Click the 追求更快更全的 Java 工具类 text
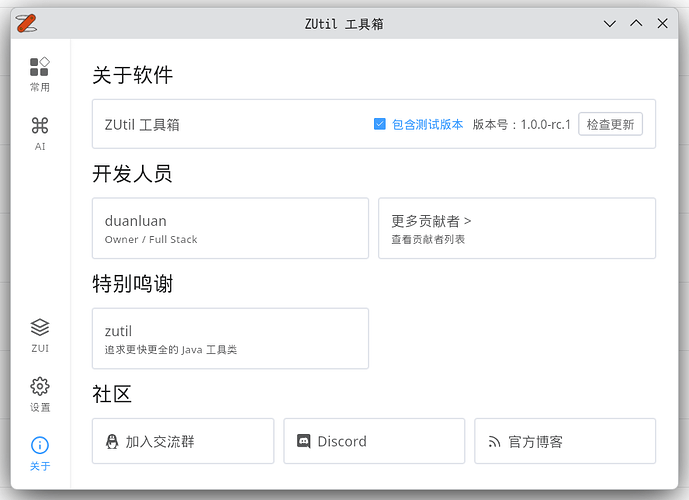Viewport: 689px width, 500px height. click(x=170, y=350)
